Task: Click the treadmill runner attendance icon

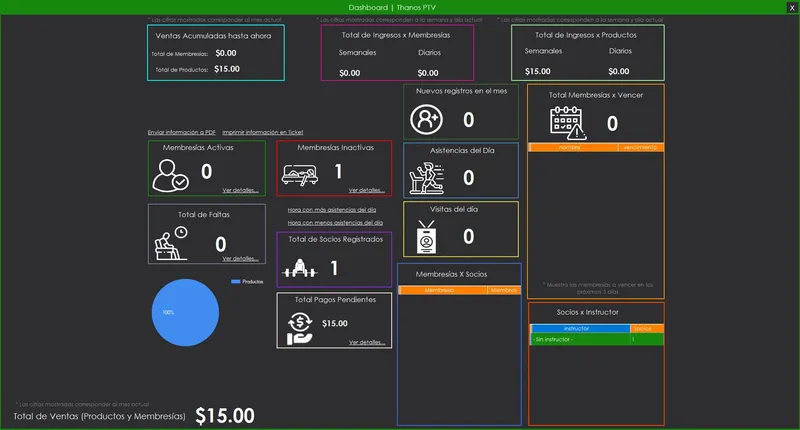Action: pyautogui.click(x=427, y=178)
